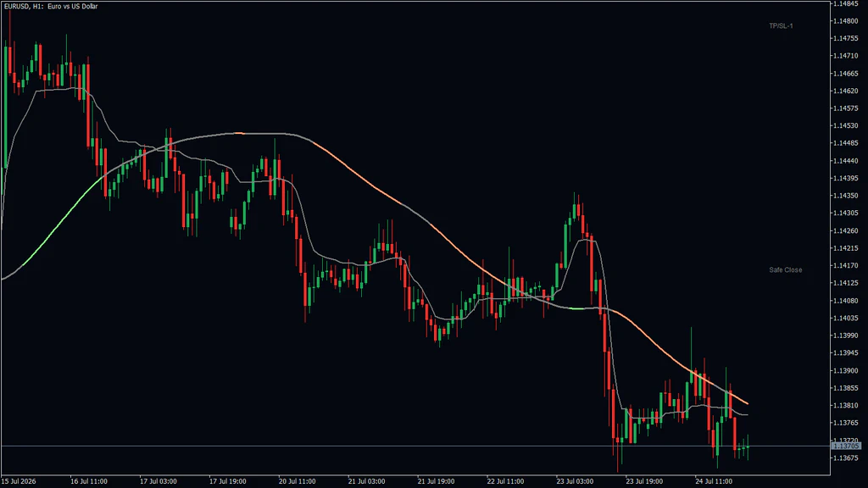Click the 1.14755 price scale label
Screen dimensions: 868x488
[x=845, y=39]
